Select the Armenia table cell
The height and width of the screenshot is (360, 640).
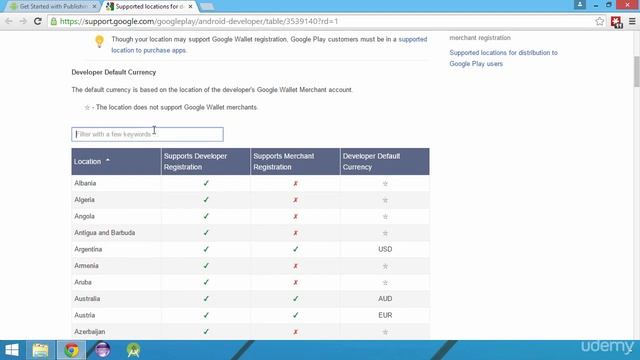click(x=116, y=266)
